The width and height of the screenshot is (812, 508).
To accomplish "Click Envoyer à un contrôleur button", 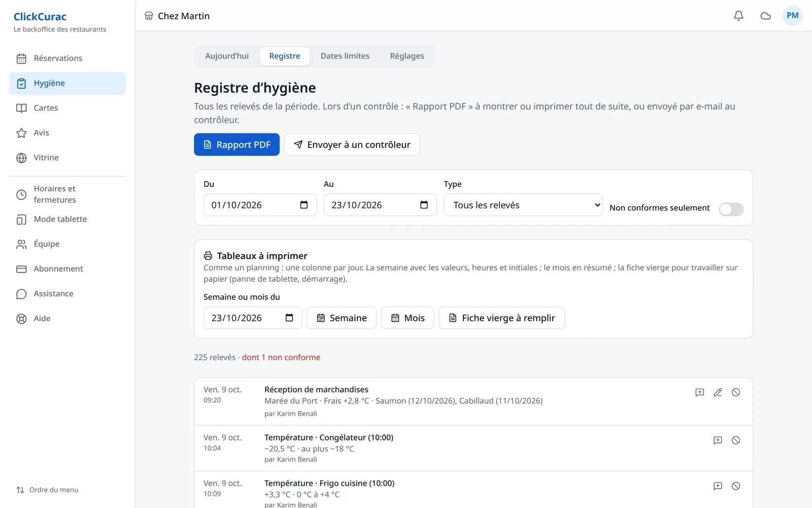I will tap(352, 144).
